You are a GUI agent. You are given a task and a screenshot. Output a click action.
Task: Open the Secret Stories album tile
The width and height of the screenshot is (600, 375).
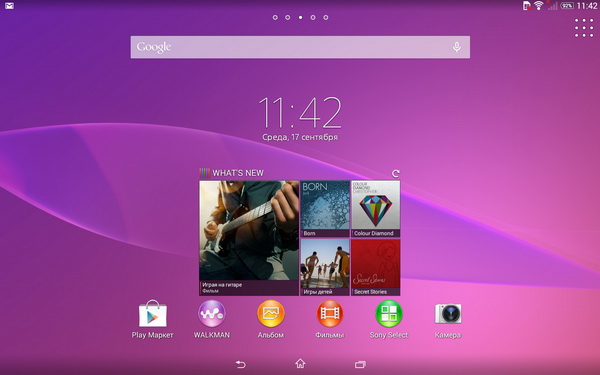click(376, 267)
